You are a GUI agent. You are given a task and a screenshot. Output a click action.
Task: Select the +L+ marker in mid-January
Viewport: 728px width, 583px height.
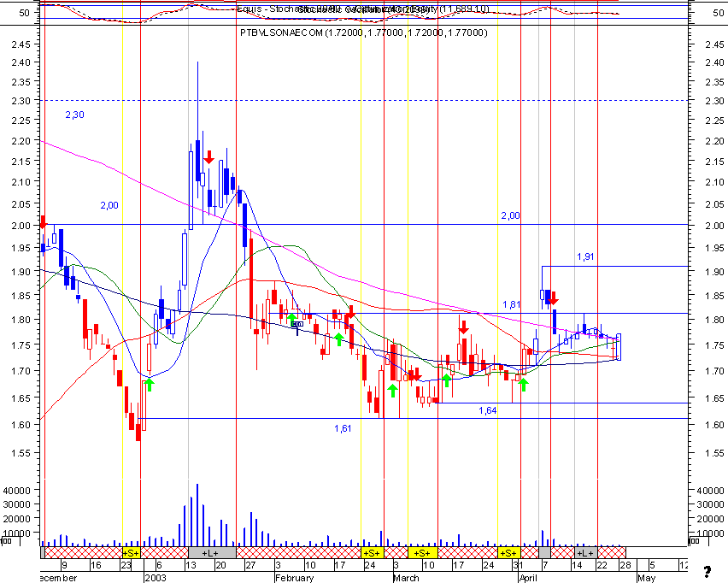pos(212,553)
